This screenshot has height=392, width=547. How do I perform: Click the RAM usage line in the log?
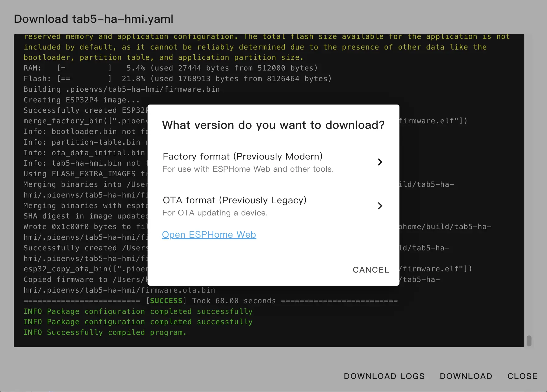coord(170,68)
